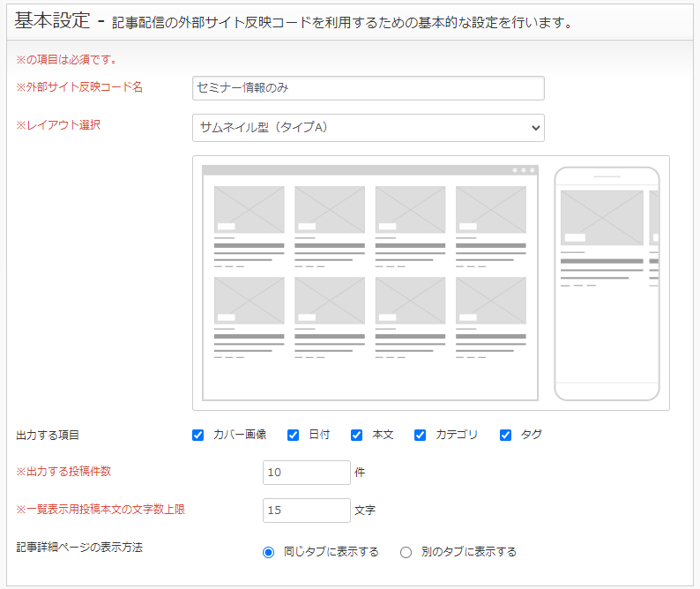
Task: Click the 基本設定 heading text
Action: [52, 20]
